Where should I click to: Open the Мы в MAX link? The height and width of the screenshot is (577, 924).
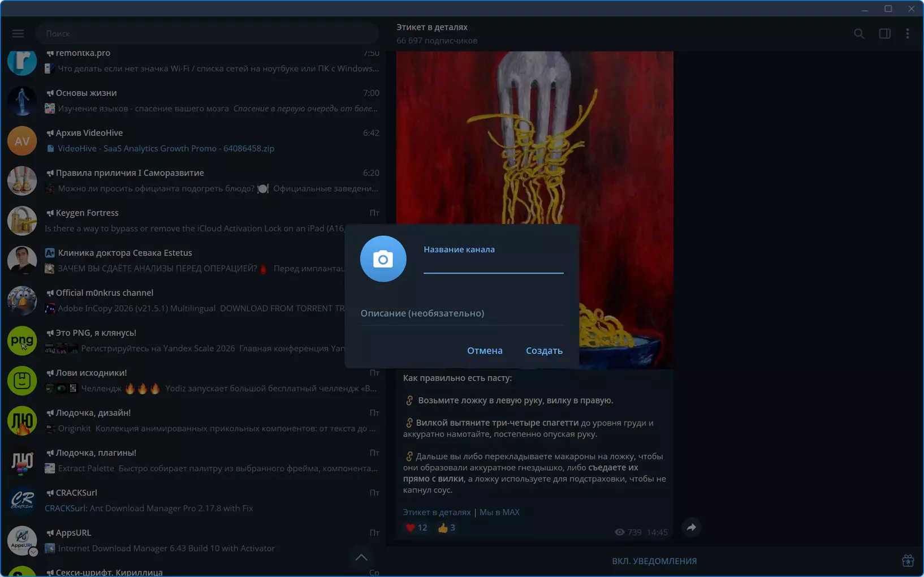pyautogui.click(x=499, y=512)
